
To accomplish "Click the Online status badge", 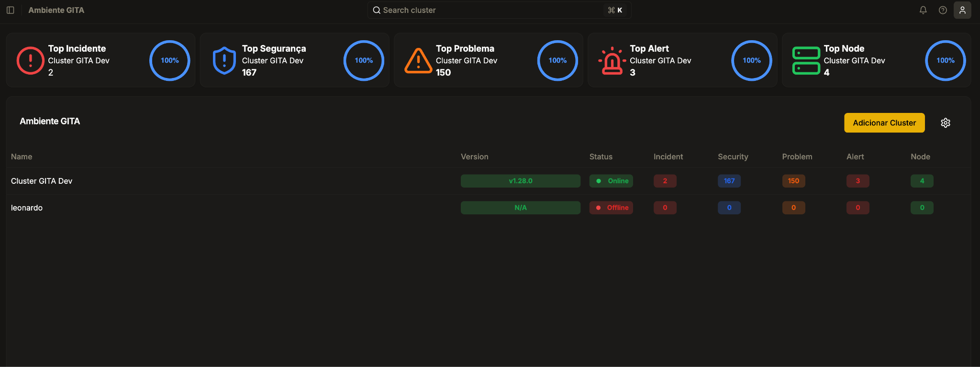I will click(611, 181).
